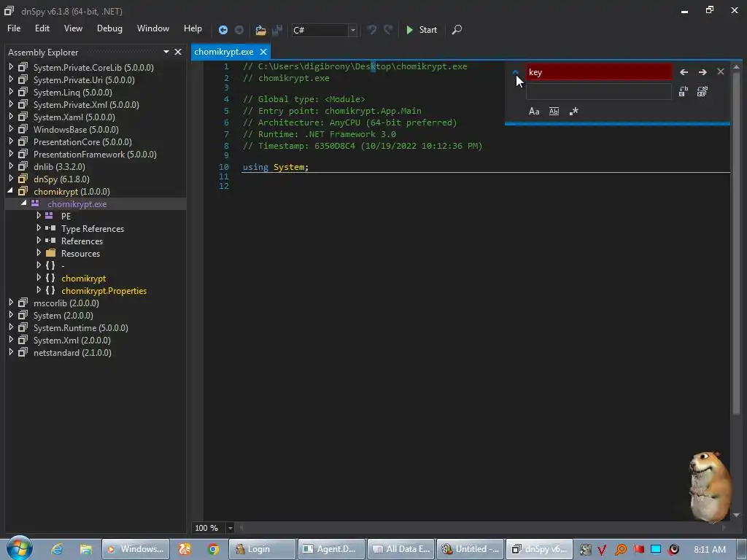
Task: Expand the System.Linq assembly node
Action: coord(11,92)
